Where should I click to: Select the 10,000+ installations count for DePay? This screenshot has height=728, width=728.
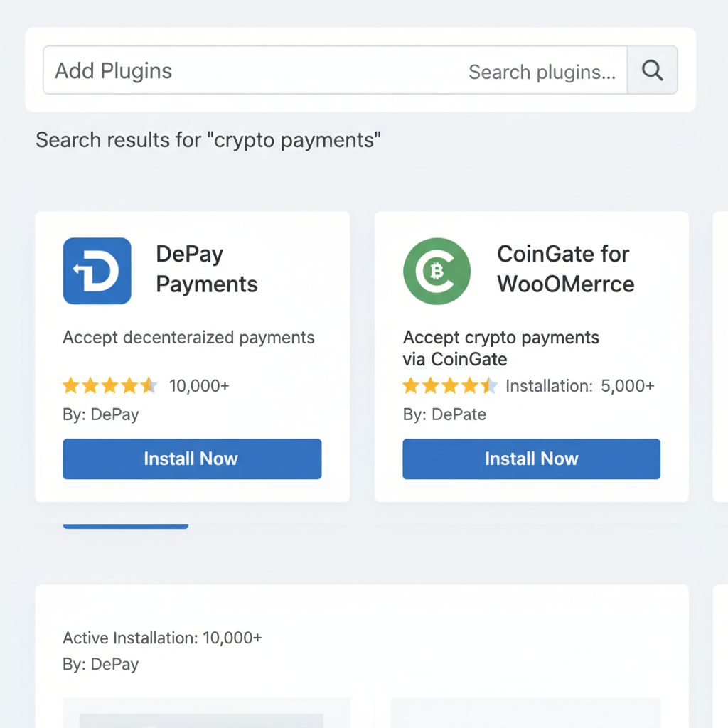point(199,385)
